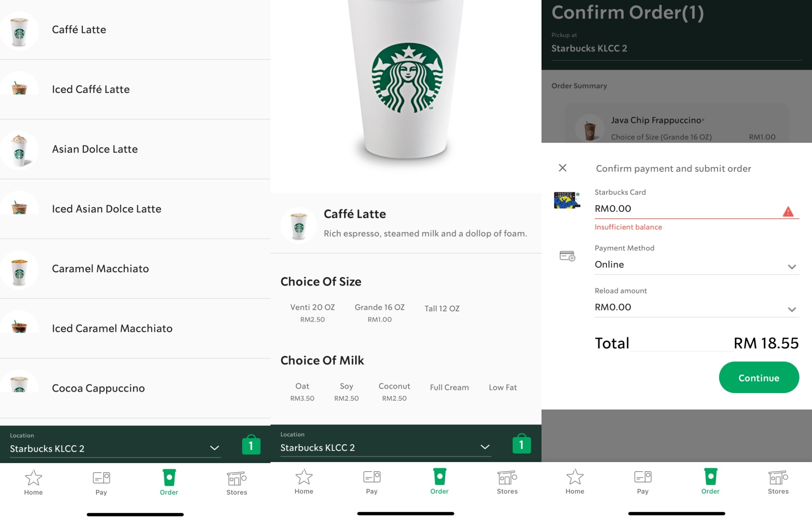Open cart bag icon in left screen

pyautogui.click(x=251, y=445)
